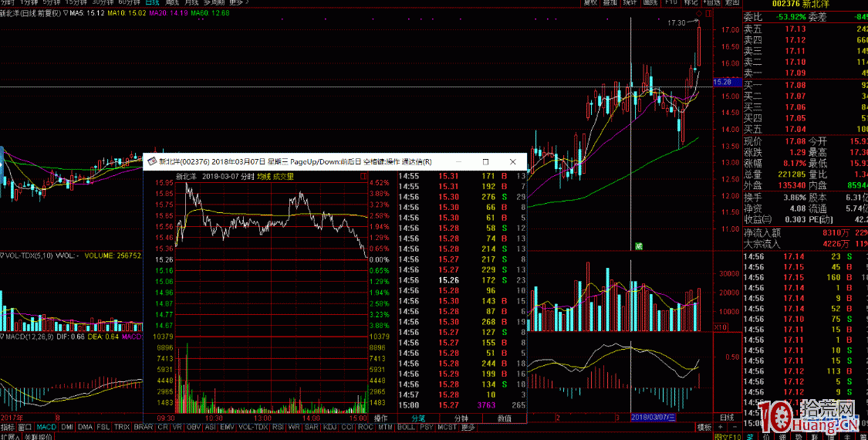Click the 17.30 high price annotation

[x=677, y=22]
